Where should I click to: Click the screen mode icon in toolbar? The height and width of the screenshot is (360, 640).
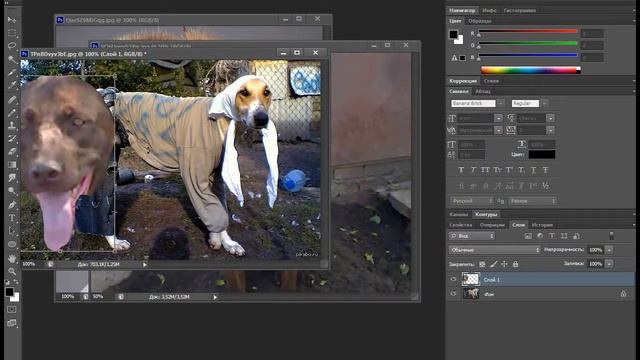(x=12, y=323)
